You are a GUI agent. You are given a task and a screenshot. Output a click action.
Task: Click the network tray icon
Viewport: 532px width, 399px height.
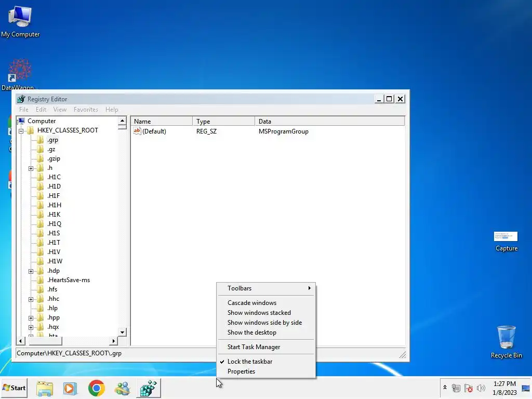click(x=456, y=388)
